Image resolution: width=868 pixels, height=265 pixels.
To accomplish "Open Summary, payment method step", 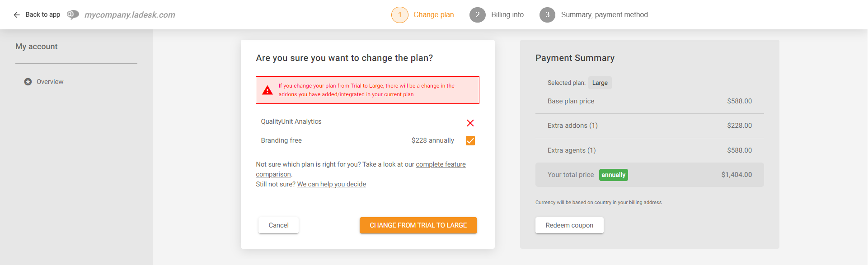I will tap(604, 15).
